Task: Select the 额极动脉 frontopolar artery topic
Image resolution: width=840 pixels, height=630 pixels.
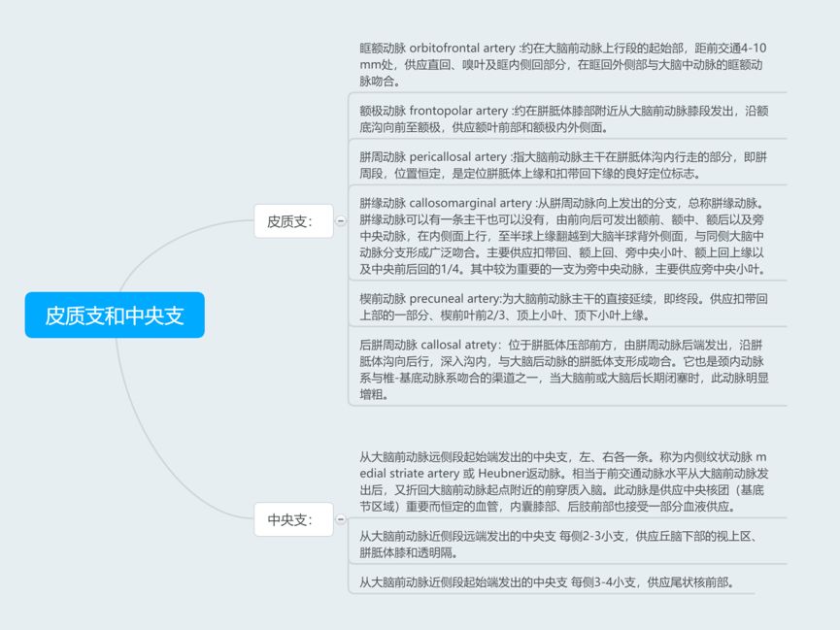Action: [566, 119]
